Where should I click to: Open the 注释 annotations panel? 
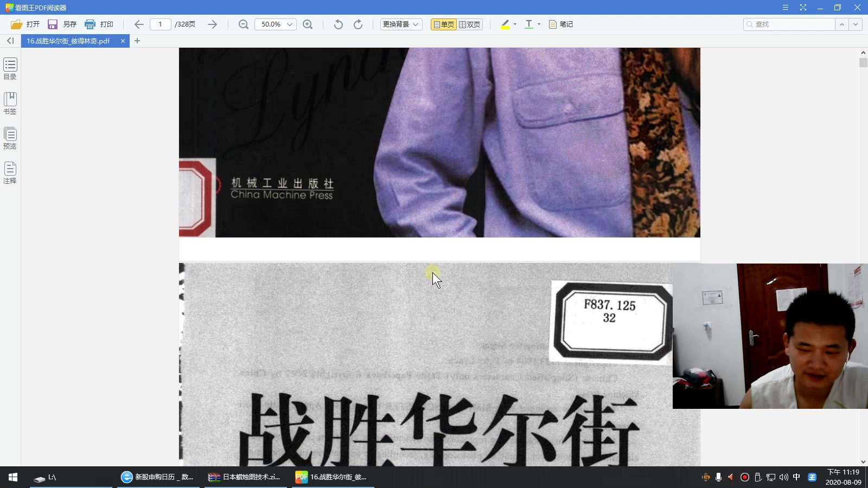coord(10,173)
